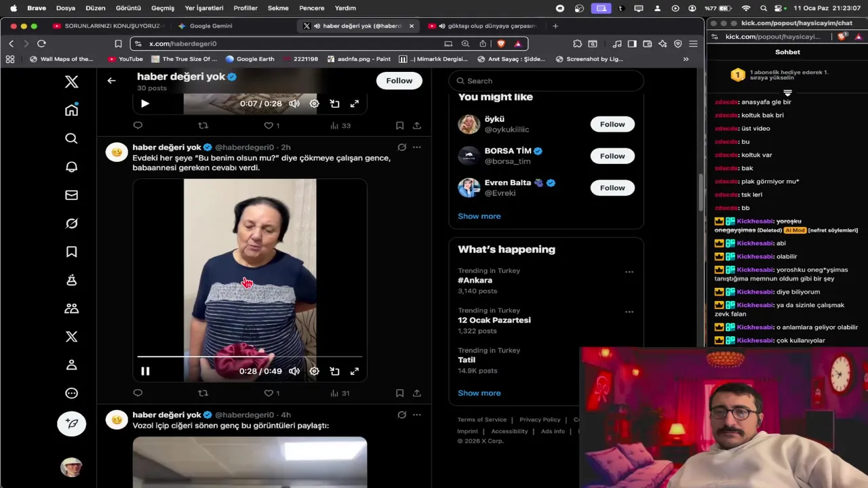Open the X home feed icon
The image size is (868, 488).
(71, 110)
